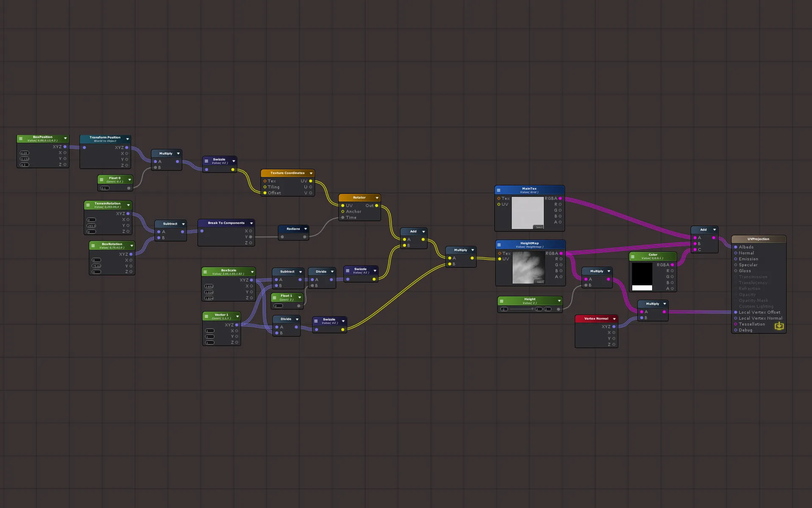Click the Height node value slider

521,309
